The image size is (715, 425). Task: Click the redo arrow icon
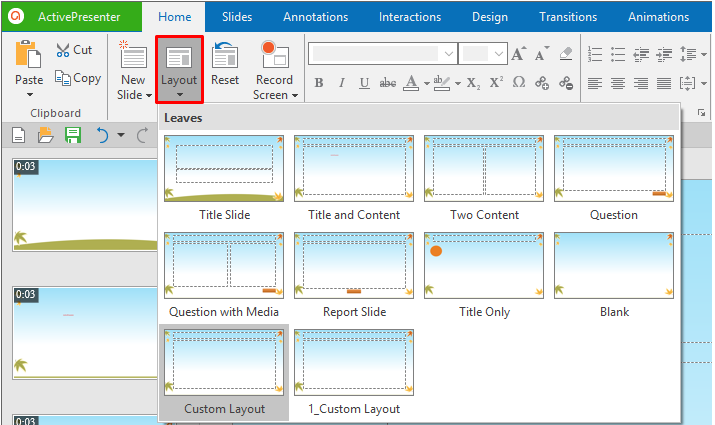(143, 135)
